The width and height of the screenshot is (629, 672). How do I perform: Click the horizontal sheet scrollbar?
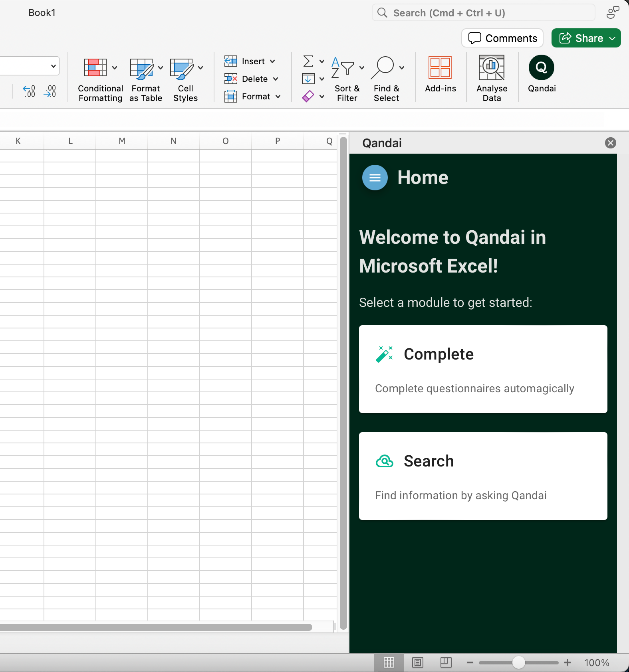click(x=156, y=627)
